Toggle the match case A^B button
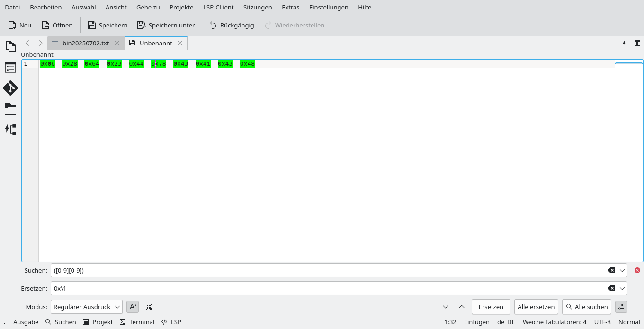Image resolution: width=644 pixels, height=329 pixels. point(132,307)
